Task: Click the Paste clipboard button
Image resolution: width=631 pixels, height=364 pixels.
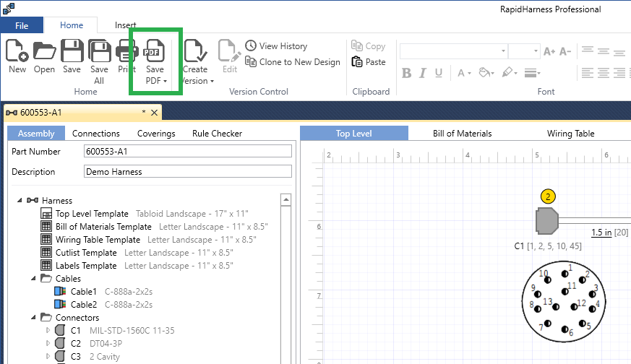Action: pyautogui.click(x=368, y=62)
